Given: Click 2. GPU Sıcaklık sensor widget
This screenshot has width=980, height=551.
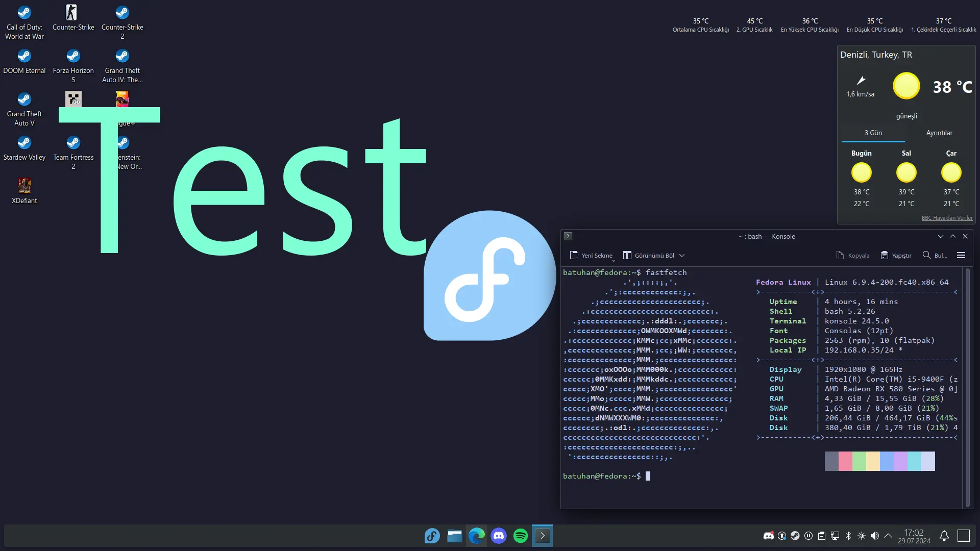Looking at the screenshot, I should click(754, 25).
